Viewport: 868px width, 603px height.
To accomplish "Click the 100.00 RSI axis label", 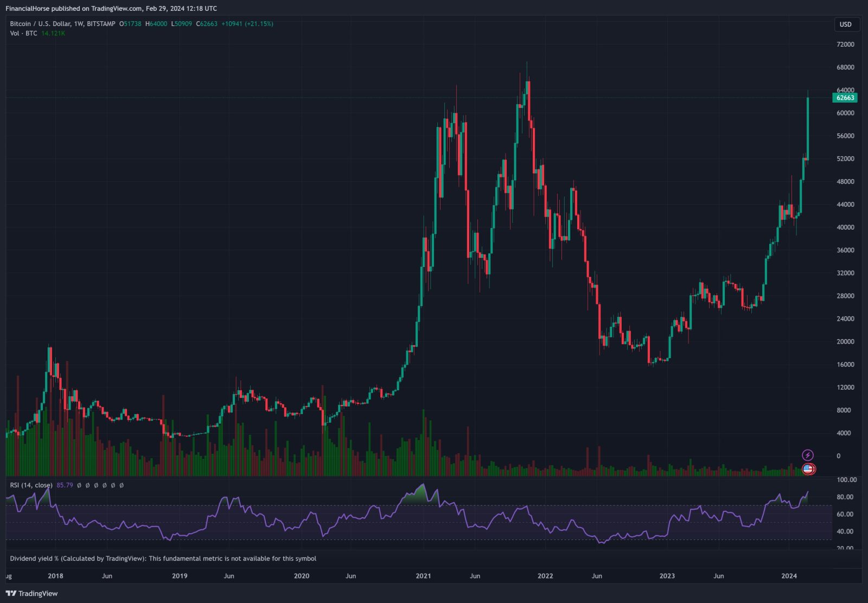I will [846, 480].
